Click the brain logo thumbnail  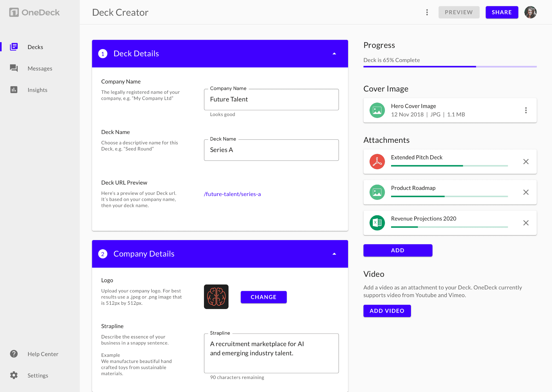click(216, 297)
